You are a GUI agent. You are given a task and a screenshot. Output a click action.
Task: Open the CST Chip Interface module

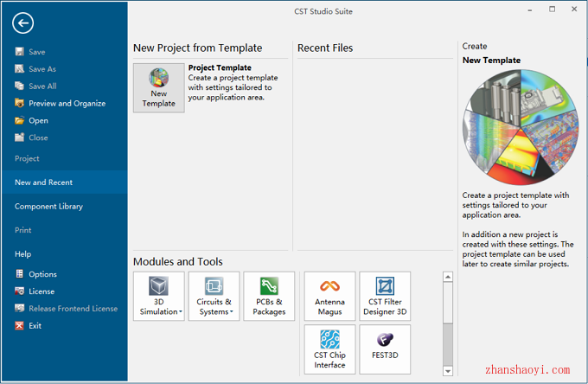point(329,349)
